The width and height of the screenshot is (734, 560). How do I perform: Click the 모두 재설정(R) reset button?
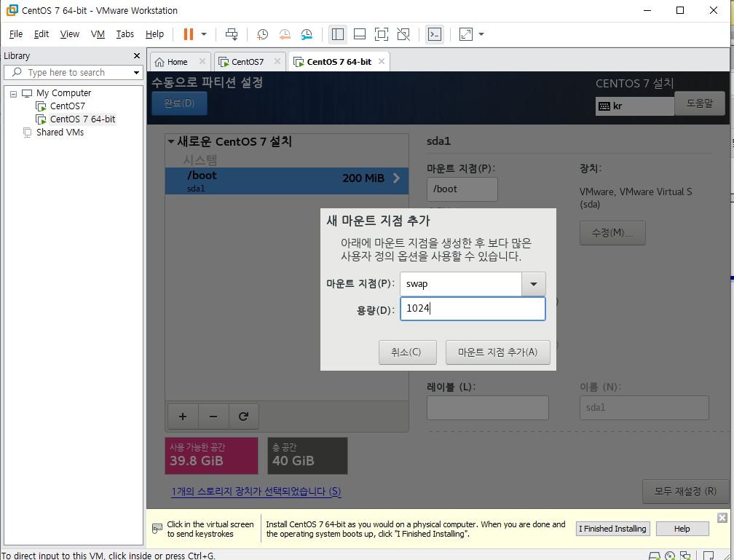(x=685, y=491)
